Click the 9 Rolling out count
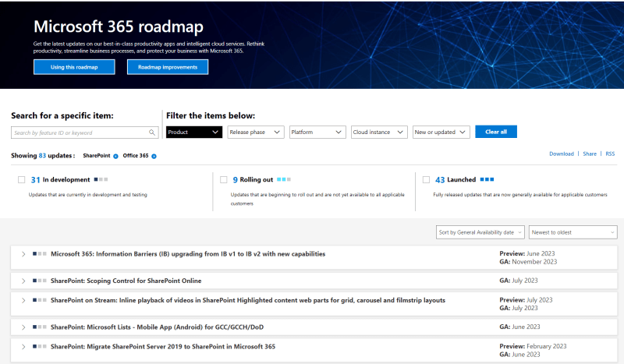Screen dimensions: 624x364 236,180
